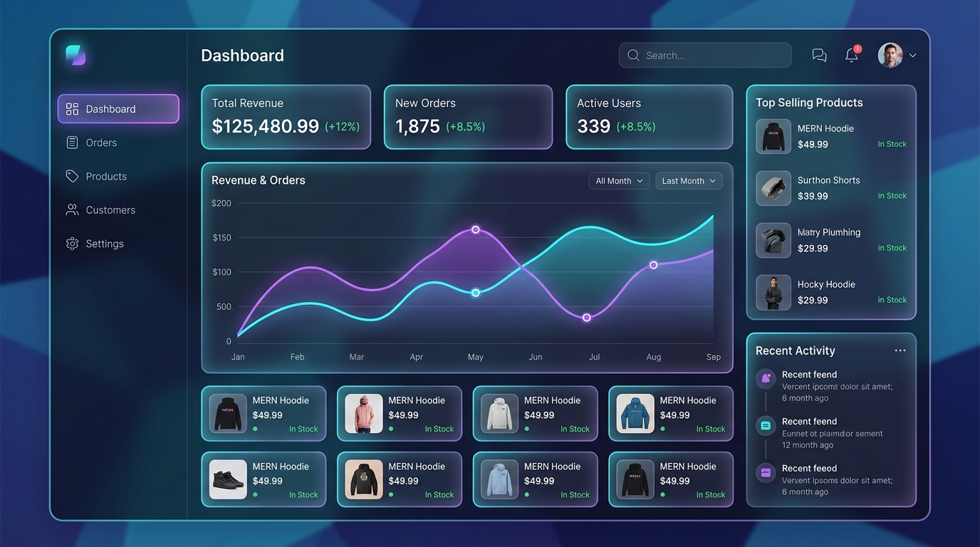
Task: Click the purple data point at May
Action: [x=476, y=229]
